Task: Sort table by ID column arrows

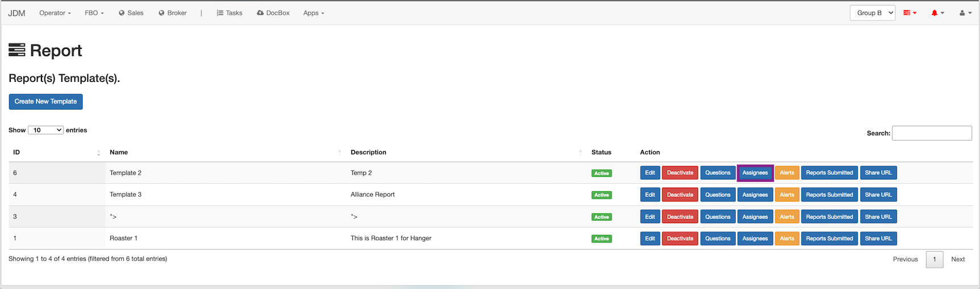Action: tap(98, 152)
